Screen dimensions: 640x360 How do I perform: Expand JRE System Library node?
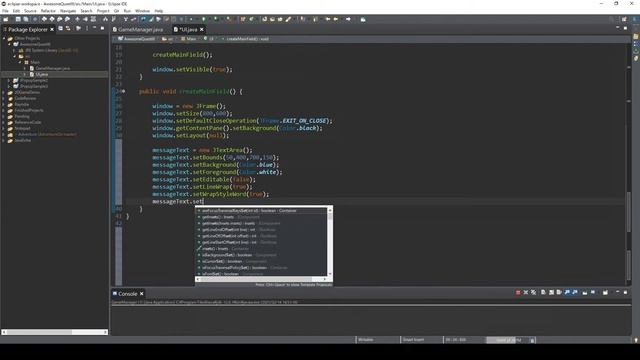click(15, 50)
